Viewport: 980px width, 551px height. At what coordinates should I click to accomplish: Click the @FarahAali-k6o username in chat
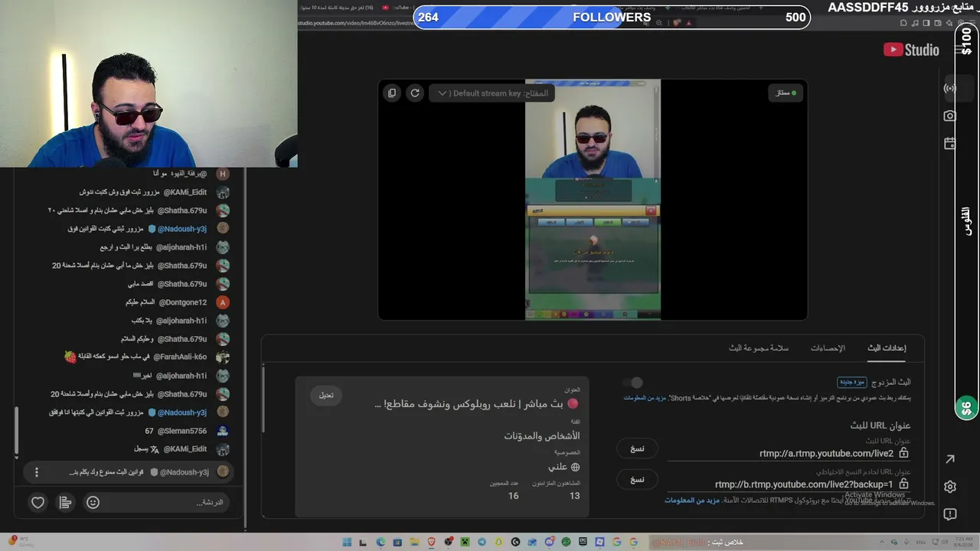tap(180, 357)
